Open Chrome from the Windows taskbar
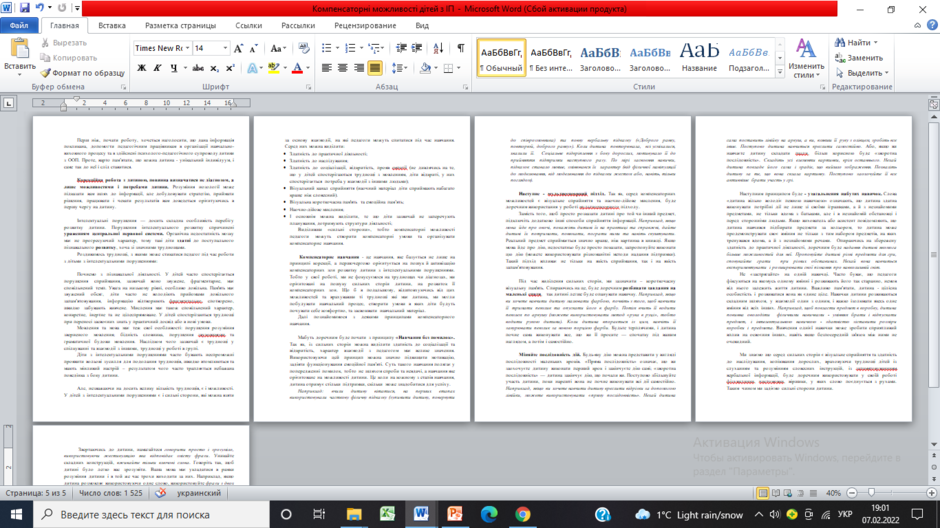This screenshot has height=528, width=940. [523, 514]
